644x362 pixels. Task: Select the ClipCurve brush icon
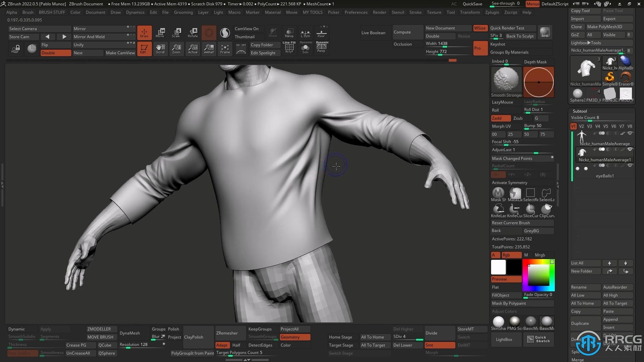[547, 210]
